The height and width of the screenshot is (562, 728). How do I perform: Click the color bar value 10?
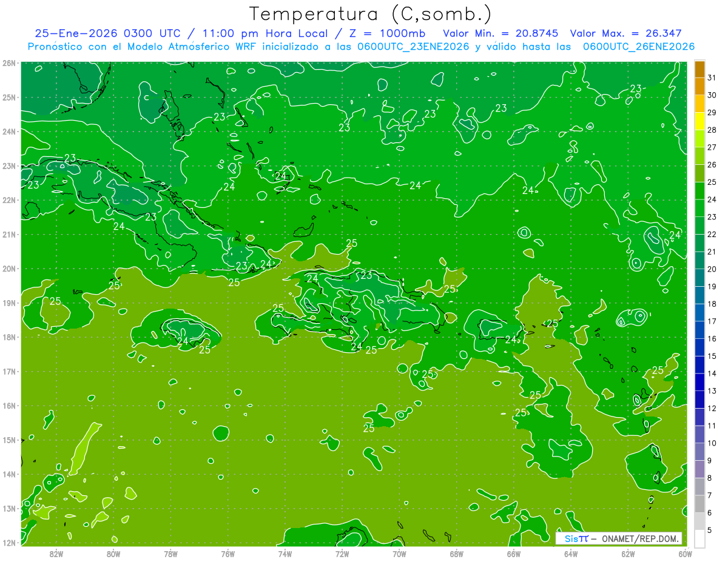[712, 443]
